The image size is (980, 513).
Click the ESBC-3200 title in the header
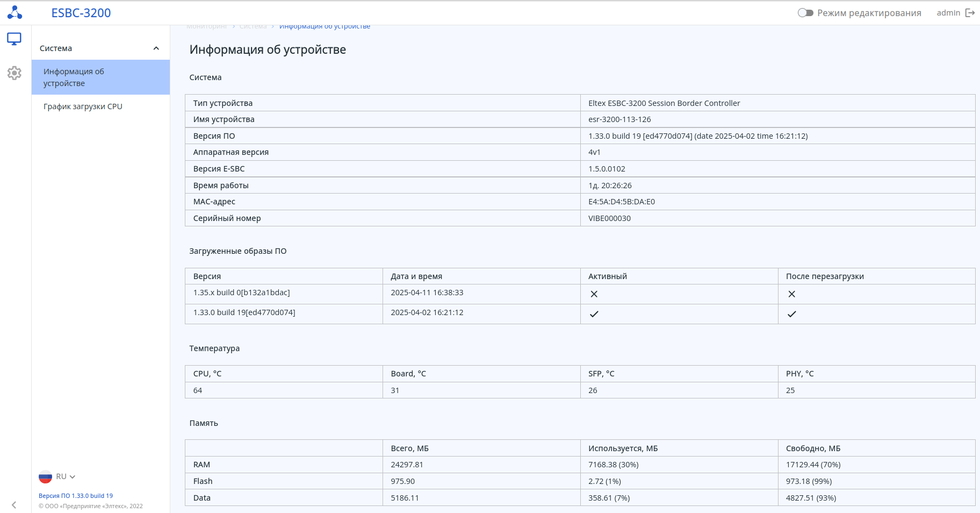tap(81, 13)
